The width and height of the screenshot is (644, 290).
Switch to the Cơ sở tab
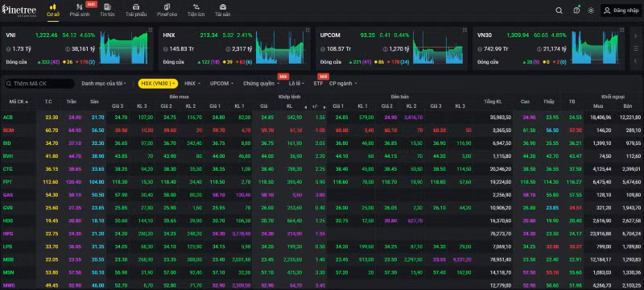(53, 10)
